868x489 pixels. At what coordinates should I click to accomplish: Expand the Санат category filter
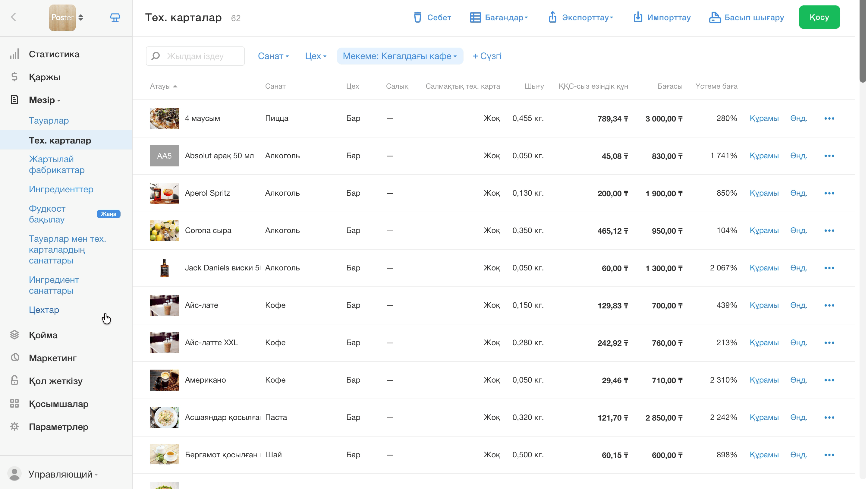tap(273, 56)
